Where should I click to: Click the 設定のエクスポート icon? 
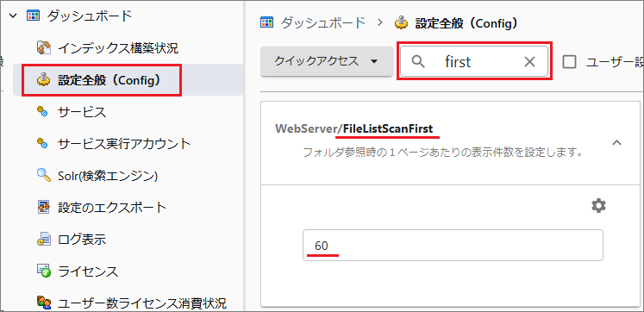point(43,207)
